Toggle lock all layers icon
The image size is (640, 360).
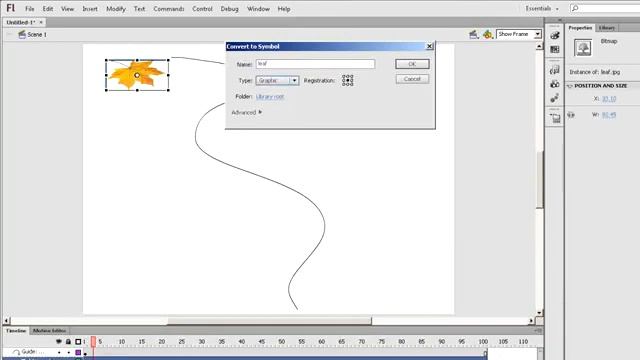(x=68, y=341)
